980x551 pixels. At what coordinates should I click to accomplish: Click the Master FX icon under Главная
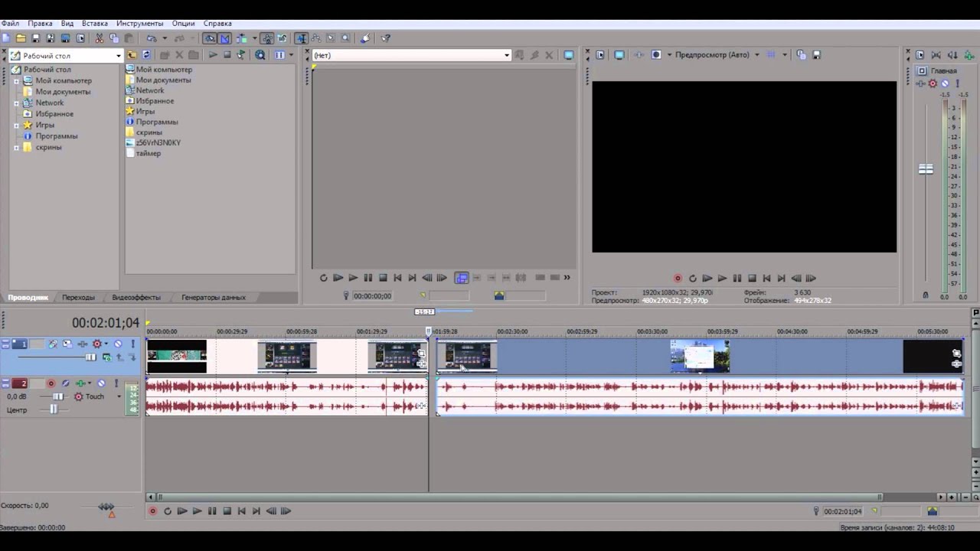(920, 83)
